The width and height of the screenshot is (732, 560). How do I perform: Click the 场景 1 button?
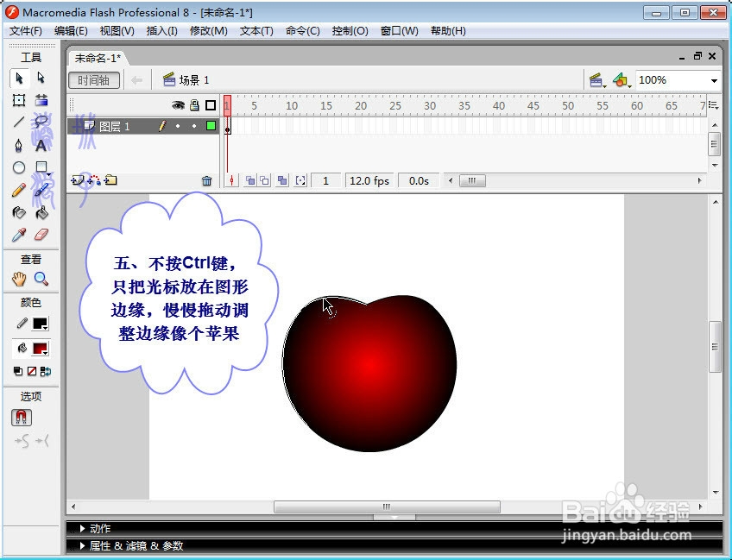tap(188, 79)
